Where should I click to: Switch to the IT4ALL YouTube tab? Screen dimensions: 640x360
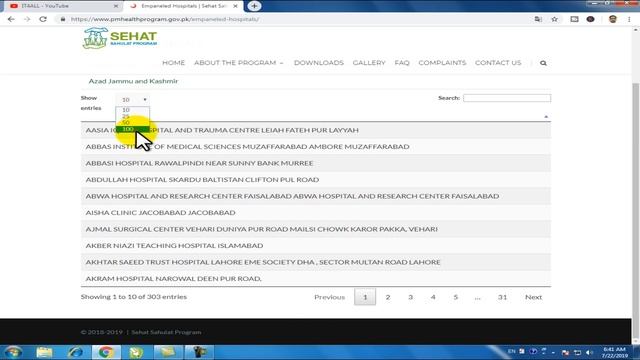(61, 6)
